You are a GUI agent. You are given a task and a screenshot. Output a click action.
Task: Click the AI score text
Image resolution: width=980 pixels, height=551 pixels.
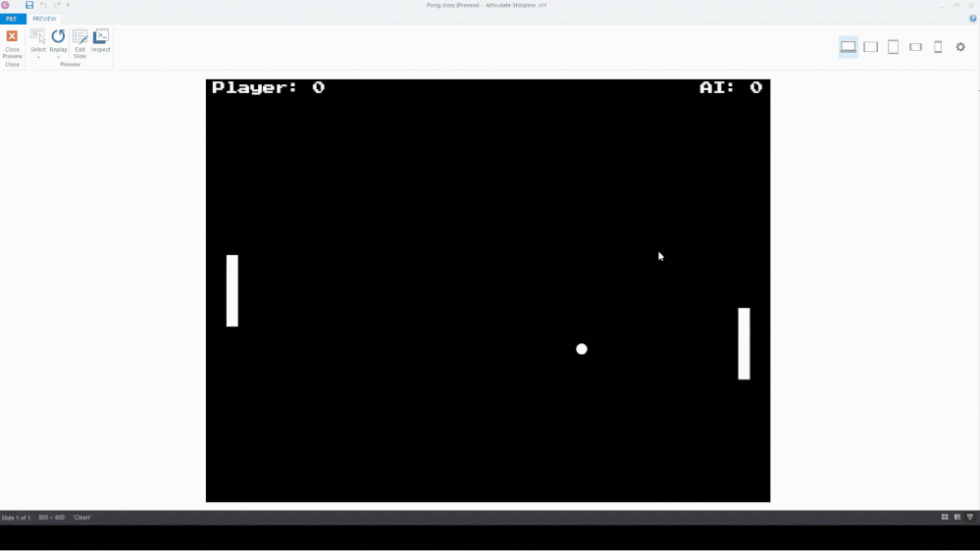[731, 87]
